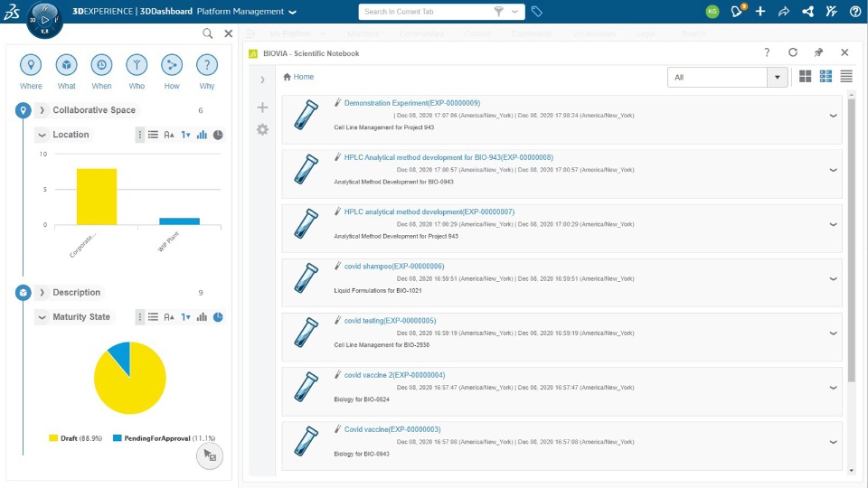Image resolution: width=868 pixels, height=488 pixels.
Task: Open covid shampoo(EXP-00000006) experiment
Action: (394, 267)
